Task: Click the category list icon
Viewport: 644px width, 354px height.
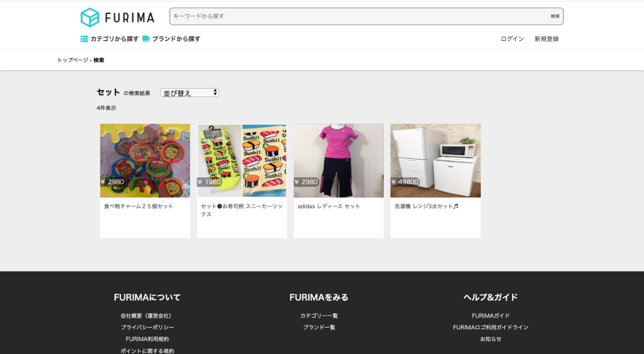Action: pyautogui.click(x=84, y=39)
